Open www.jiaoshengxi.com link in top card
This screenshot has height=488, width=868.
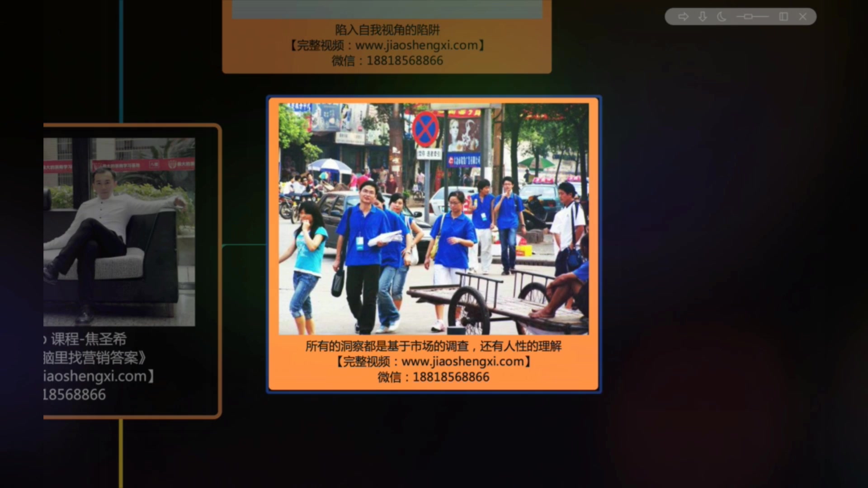(416, 45)
